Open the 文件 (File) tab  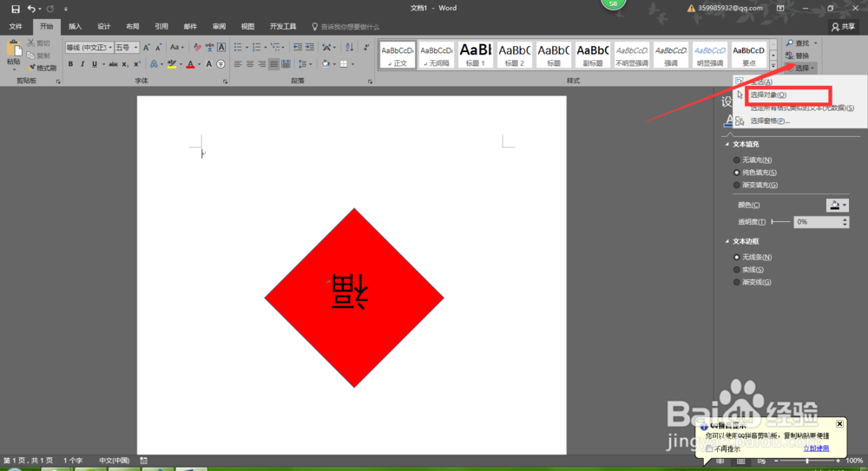(x=16, y=27)
